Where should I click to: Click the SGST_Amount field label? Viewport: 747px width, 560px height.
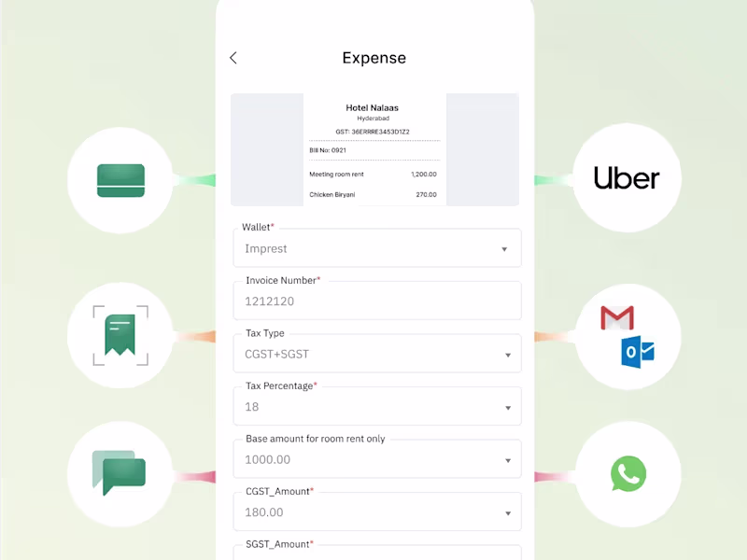pos(279,544)
